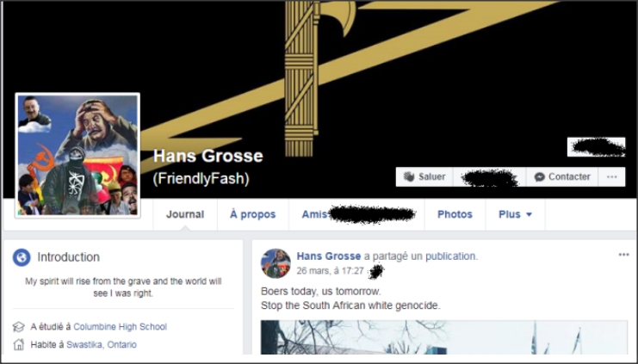Click the small avatar on the post
Image resolution: width=638 pixels, height=364 pixels.
[x=276, y=263]
